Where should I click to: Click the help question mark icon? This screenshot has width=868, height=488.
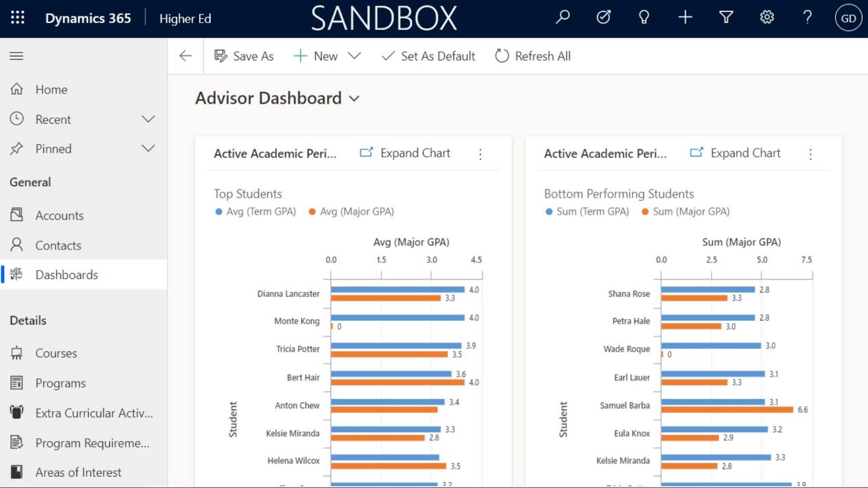(x=807, y=17)
